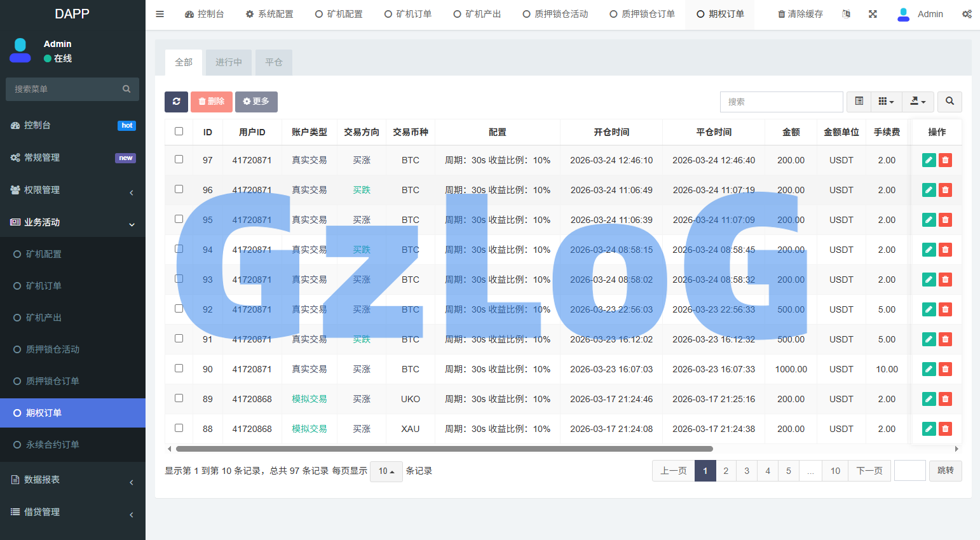Tick the checkbox for order ID 92
Image resolution: width=980 pixels, height=540 pixels.
point(179,309)
